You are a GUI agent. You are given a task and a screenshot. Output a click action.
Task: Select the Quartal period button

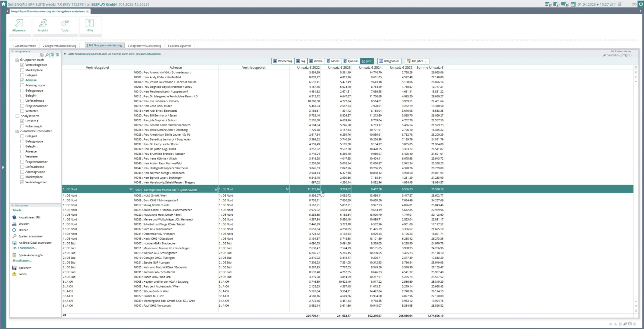point(351,61)
